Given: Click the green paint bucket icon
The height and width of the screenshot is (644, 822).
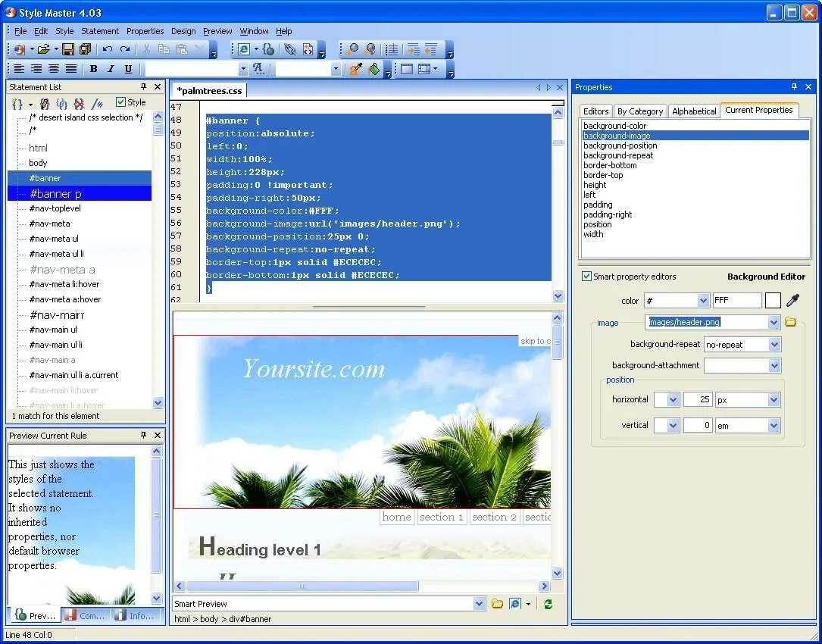Looking at the screenshot, I should pos(373,69).
